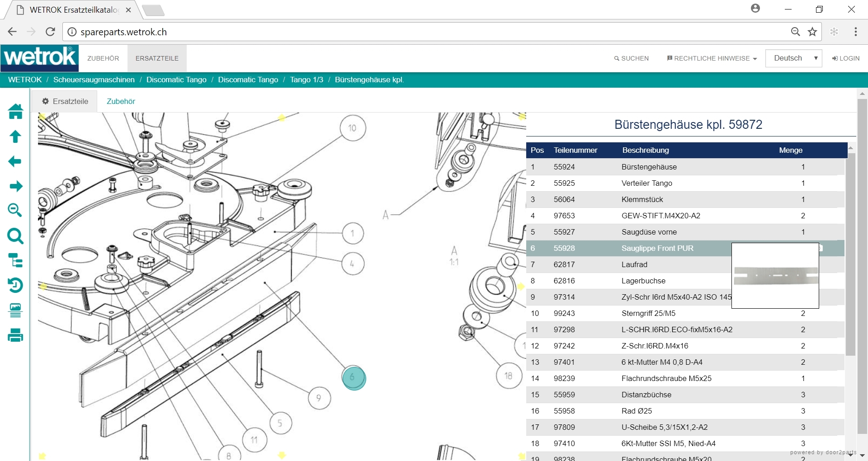Click the browser back button

(x=12, y=32)
